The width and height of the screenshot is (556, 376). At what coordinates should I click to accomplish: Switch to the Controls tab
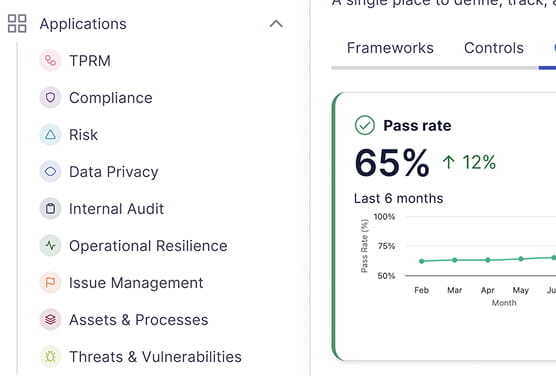[494, 48]
